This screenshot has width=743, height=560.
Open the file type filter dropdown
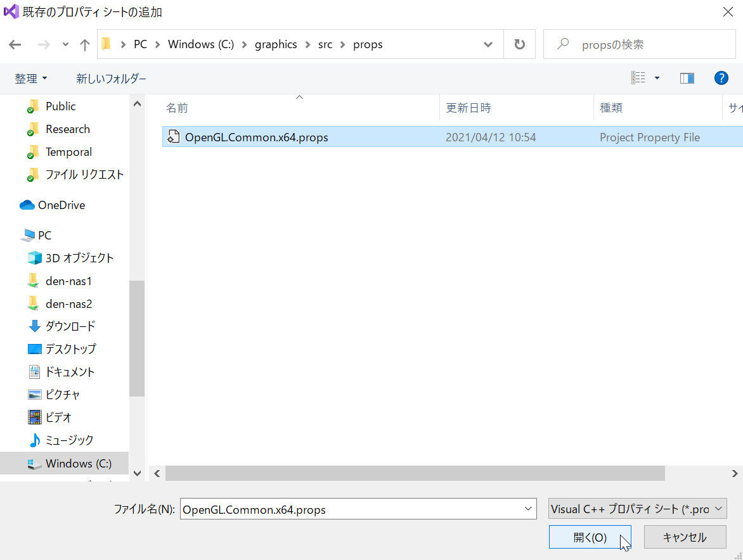[637, 509]
